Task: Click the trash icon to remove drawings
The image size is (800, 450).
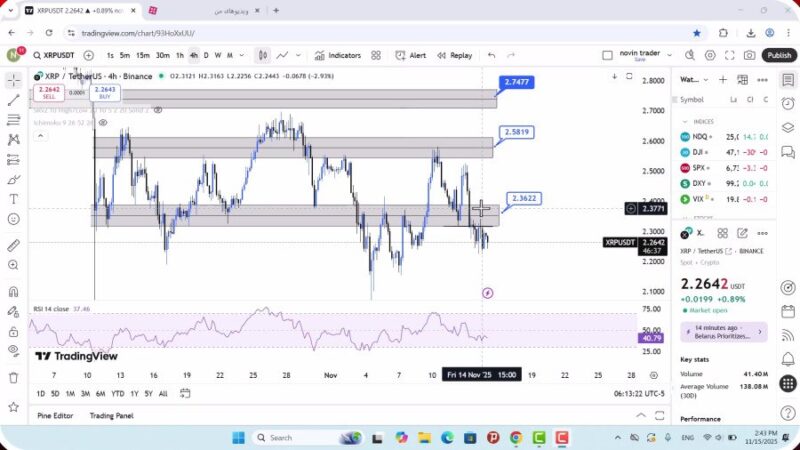Action: (13, 377)
